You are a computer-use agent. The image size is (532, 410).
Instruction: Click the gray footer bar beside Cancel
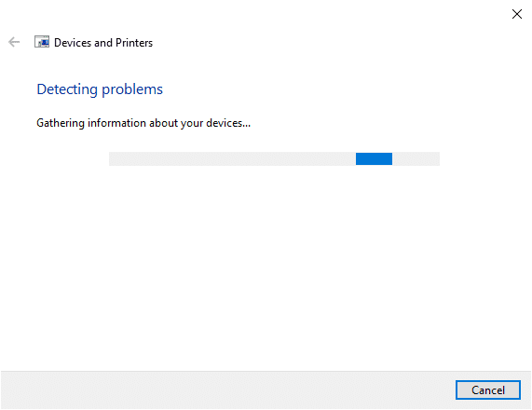227,390
